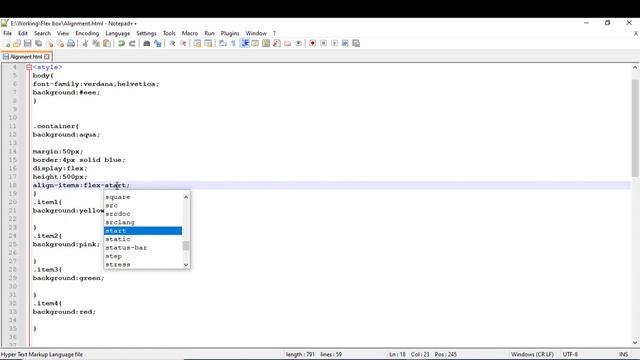640x360 pixels.
Task: Redo the edit via toolbar
Action: click(x=132, y=43)
